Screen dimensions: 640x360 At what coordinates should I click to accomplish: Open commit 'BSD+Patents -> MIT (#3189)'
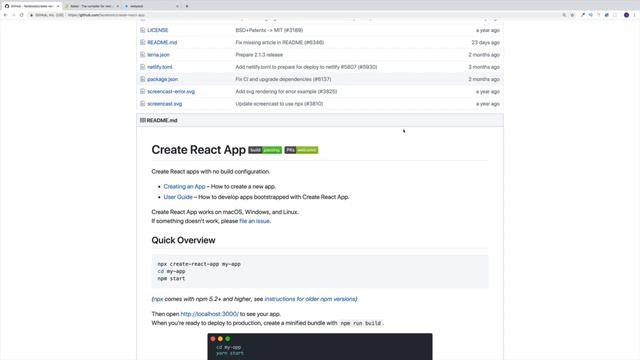click(269, 30)
